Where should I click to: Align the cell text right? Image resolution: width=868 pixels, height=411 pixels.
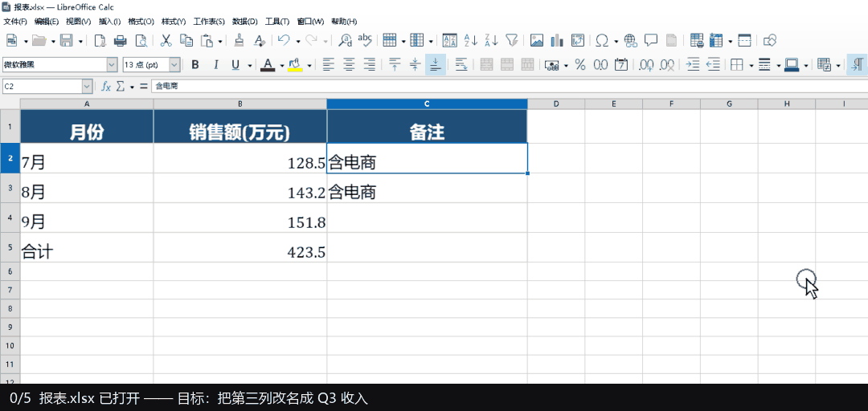(x=369, y=65)
